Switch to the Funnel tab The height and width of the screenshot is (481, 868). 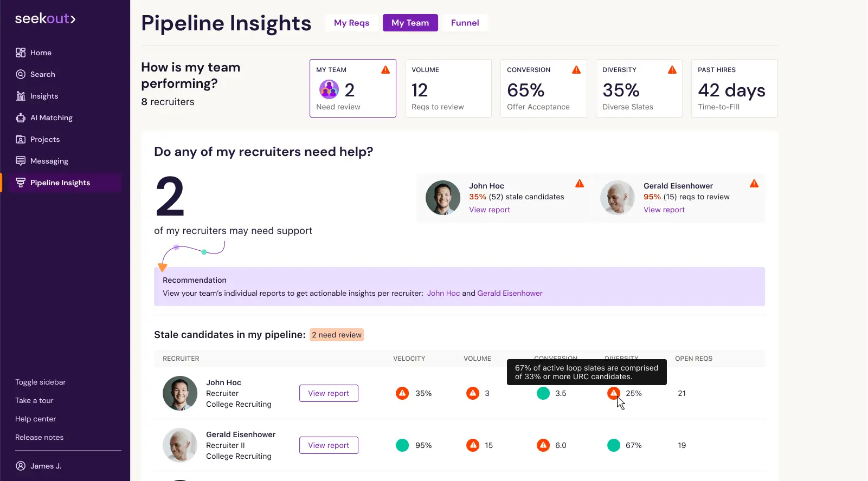point(465,23)
